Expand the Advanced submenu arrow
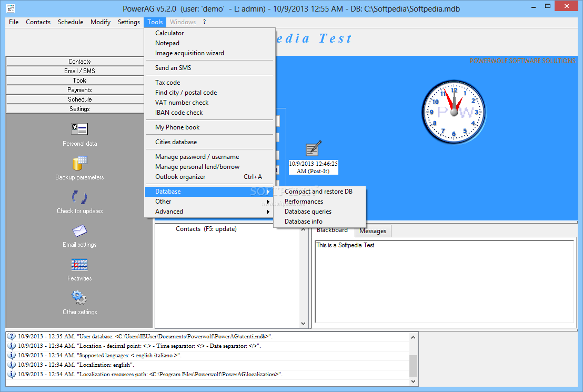Image resolution: width=583 pixels, height=392 pixels. [x=268, y=212]
